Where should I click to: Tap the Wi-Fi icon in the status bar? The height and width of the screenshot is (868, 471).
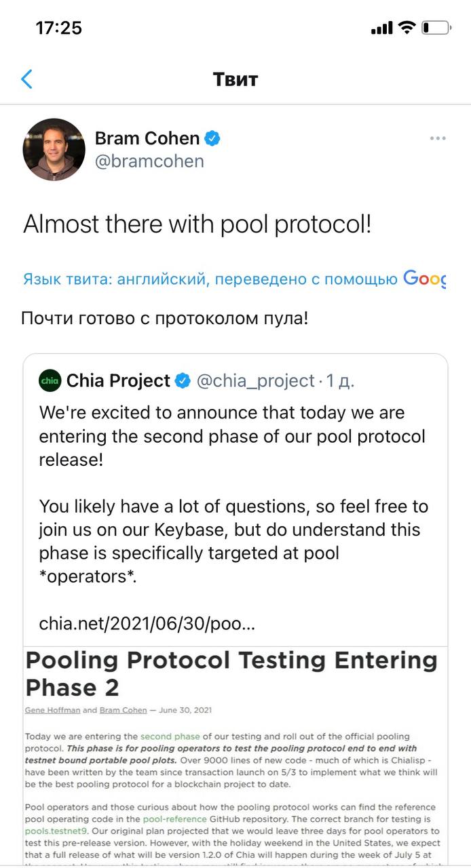pos(407,28)
